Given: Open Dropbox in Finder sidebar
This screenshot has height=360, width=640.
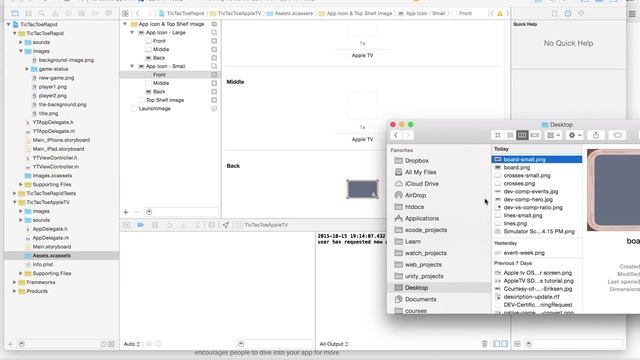Looking at the screenshot, I should pos(412,161).
